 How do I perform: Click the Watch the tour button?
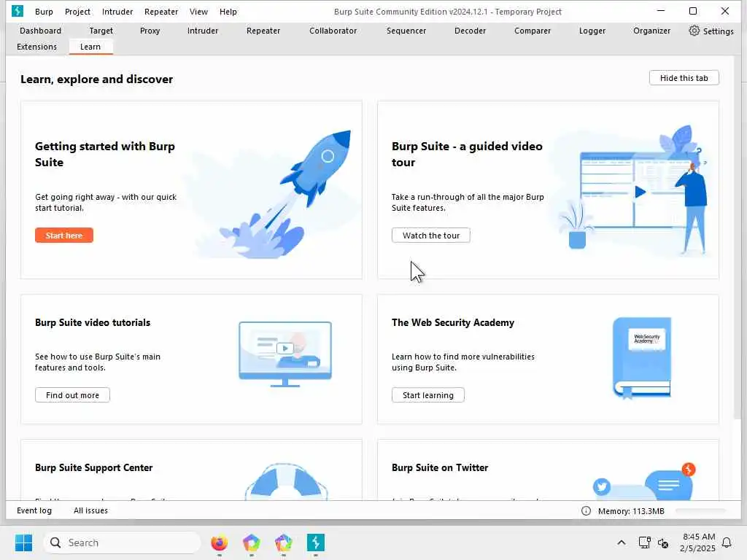coord(430,236)
